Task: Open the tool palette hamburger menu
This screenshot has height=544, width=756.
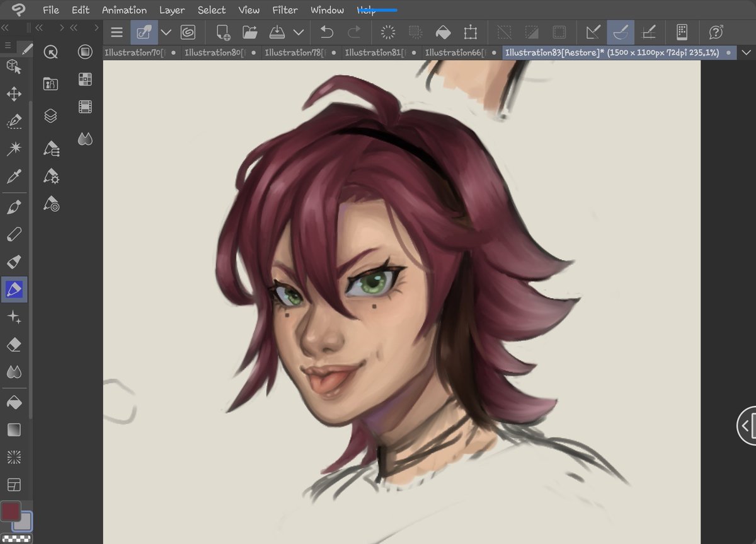Action: tap(8, 45)
